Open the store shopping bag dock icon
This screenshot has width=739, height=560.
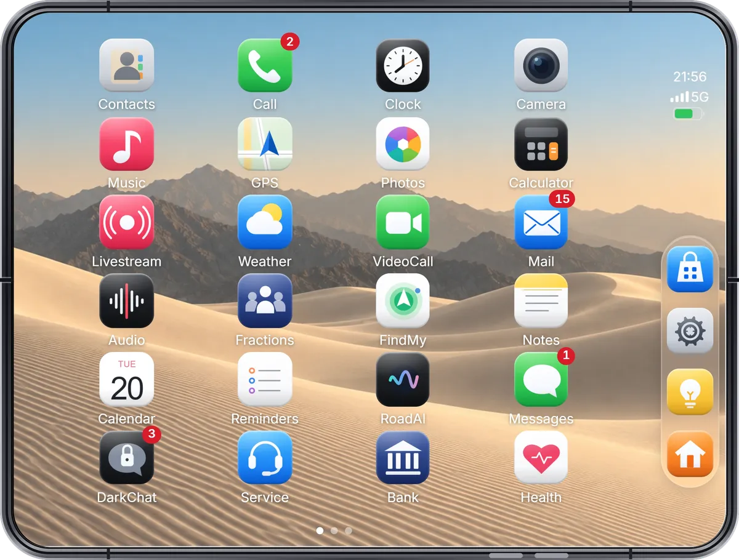tap(690, 270)
